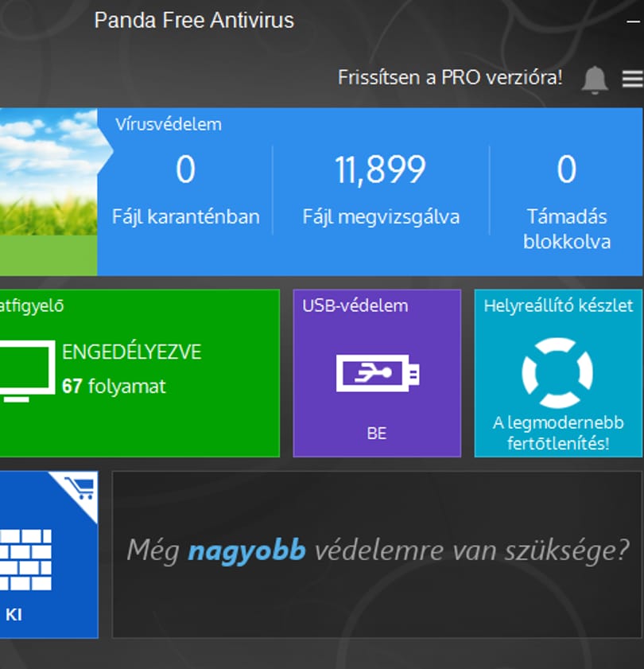Open 'Helyreállító készlet' tile title
644x669 pixels.
(x=558, y=306)
